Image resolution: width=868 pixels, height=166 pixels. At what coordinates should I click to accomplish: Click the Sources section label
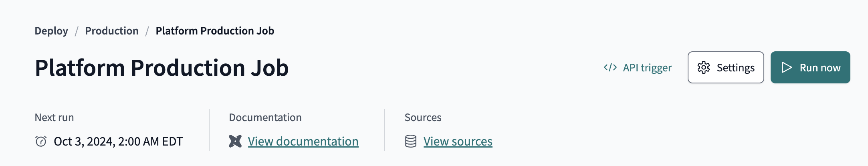pyautogui.click(x=423, y=117)
